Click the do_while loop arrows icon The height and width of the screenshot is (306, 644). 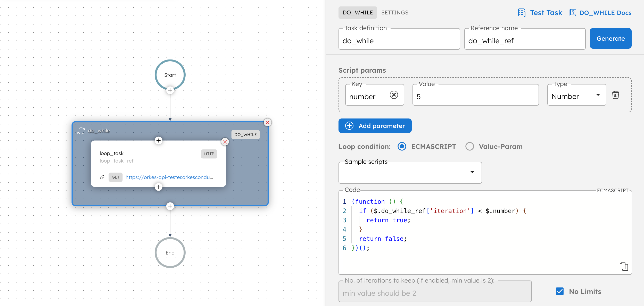point(81,131)
